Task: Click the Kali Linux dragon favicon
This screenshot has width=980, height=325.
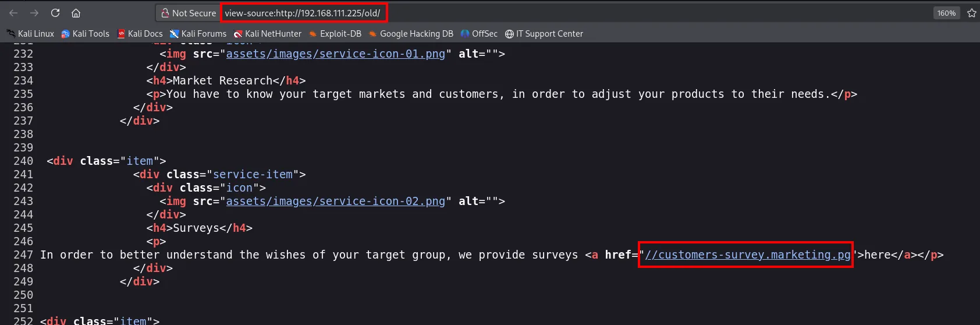Action: (11, 34)
